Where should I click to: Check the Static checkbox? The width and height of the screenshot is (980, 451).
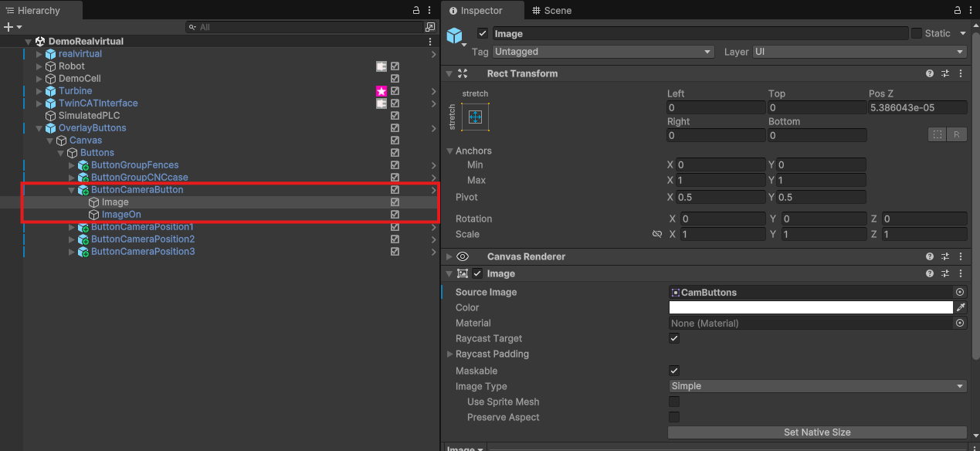[917, 33]
